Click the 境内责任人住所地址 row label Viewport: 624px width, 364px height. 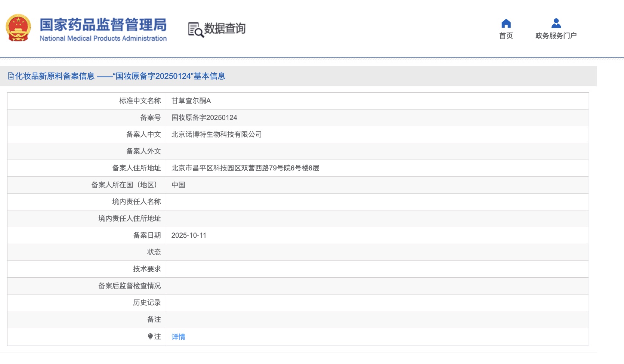point(130,219)
